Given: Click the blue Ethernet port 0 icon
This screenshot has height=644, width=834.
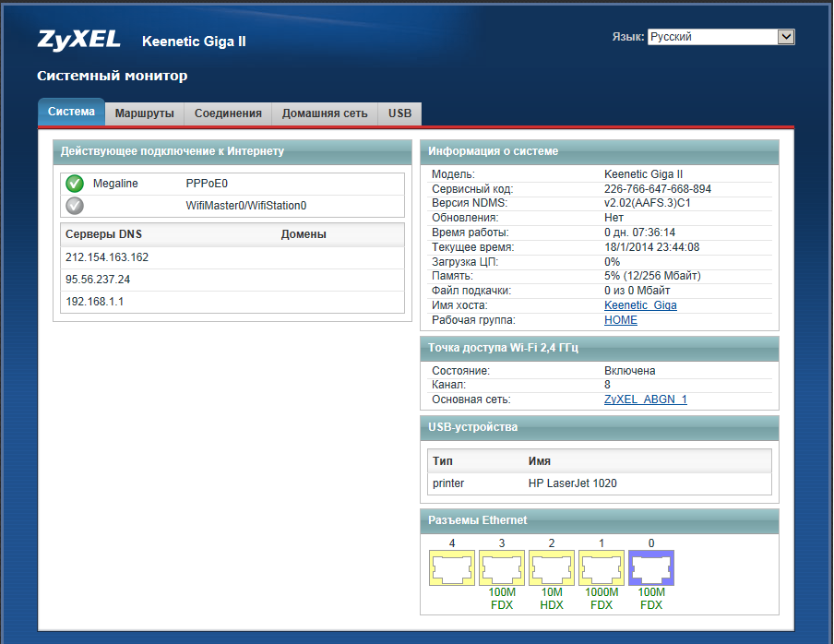Looking at the screenshot, I should click(651, 568).
